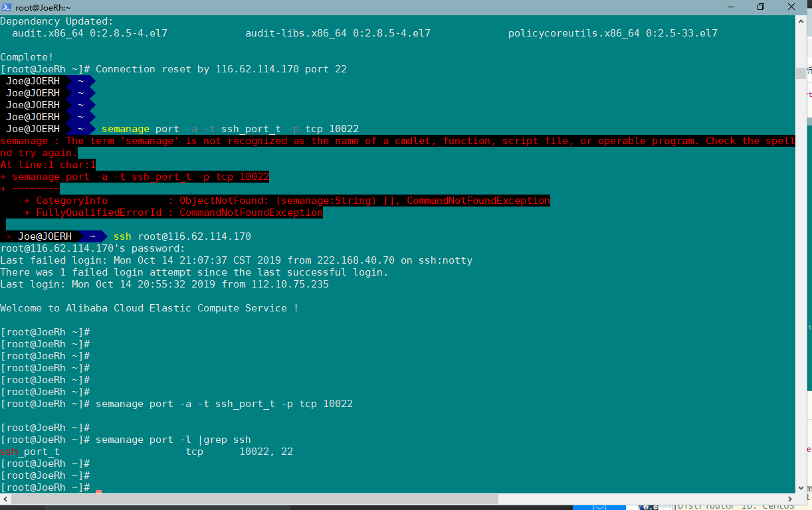Minimize the root@JoeRh terminal window
This screenshot has height=510, width=812.
point(730,7)
